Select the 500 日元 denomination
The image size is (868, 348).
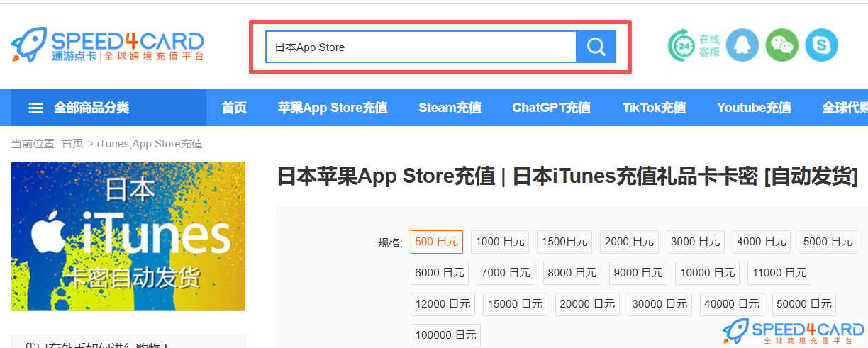point(437,242)
